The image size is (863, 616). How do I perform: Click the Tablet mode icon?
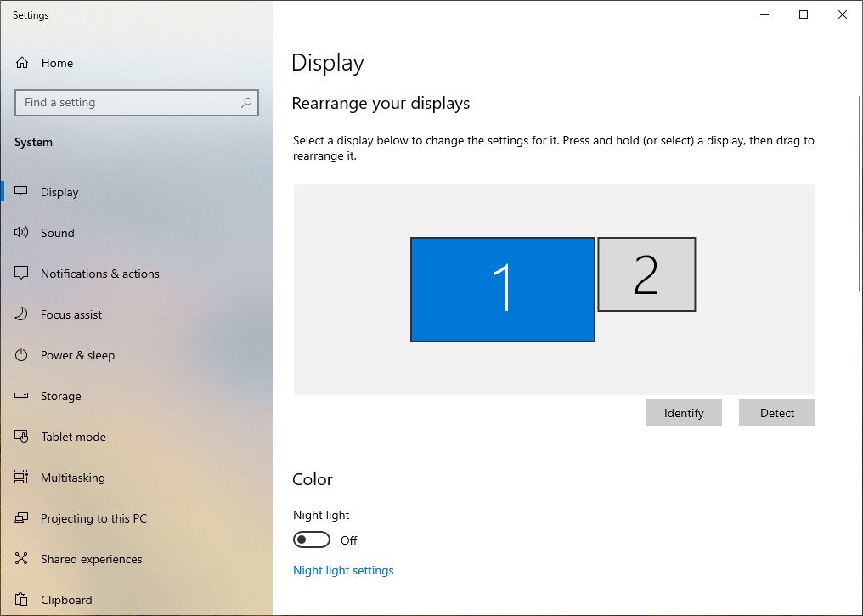pos(21,437)
